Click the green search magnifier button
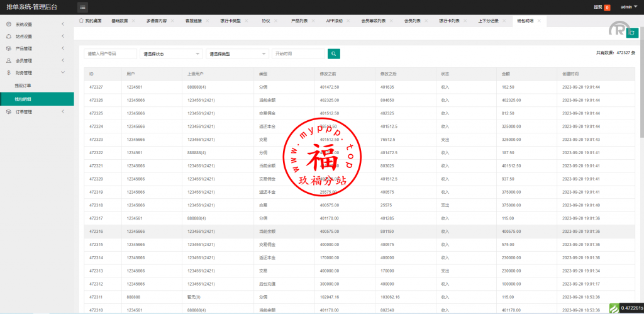The width and height of the screenshot is (644, 314). [x=334, y=54]
